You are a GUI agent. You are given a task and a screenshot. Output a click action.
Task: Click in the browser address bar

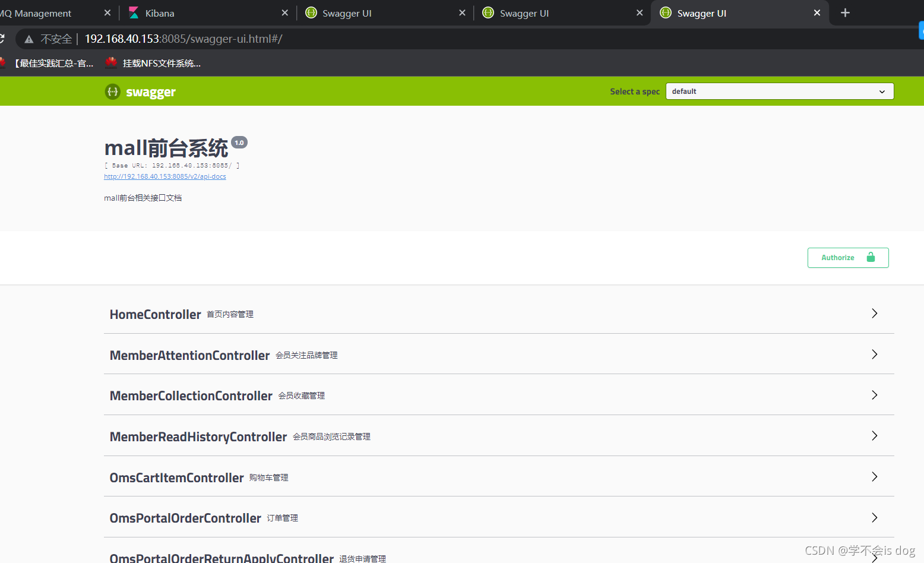356,39
